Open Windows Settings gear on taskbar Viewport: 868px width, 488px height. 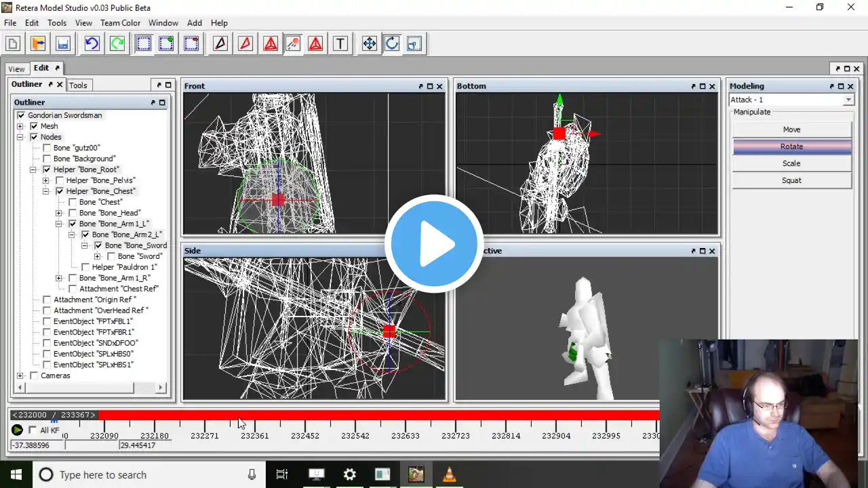click(x=349, y=474)
